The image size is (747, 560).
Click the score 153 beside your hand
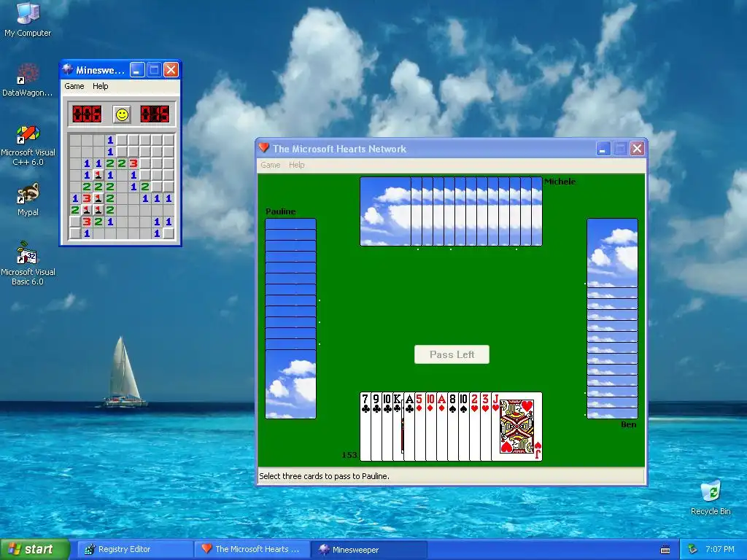tap(349, 455)
